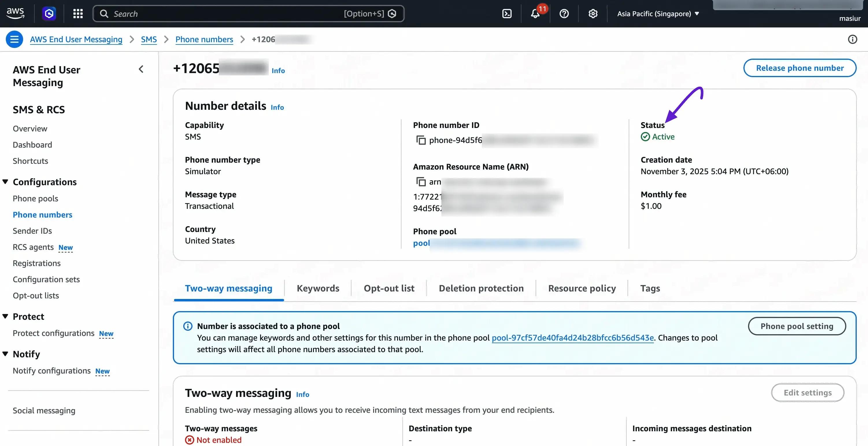Open Notify configurations in sidebar
Screen dimensions: 868x446
click(x=51, y=371)
